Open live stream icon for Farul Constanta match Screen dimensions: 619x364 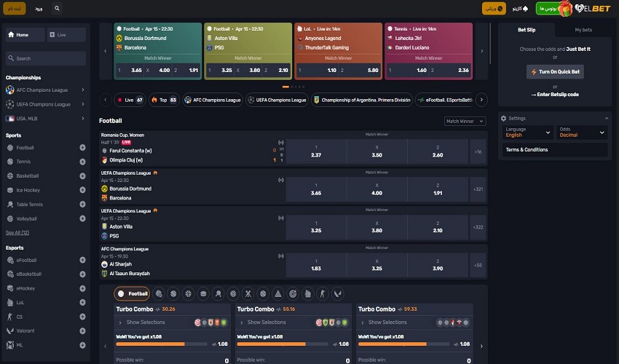pos(280,142)
